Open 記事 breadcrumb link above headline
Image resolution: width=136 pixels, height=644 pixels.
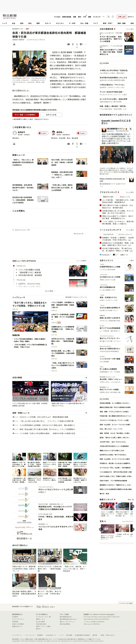[x=27, y=29]
